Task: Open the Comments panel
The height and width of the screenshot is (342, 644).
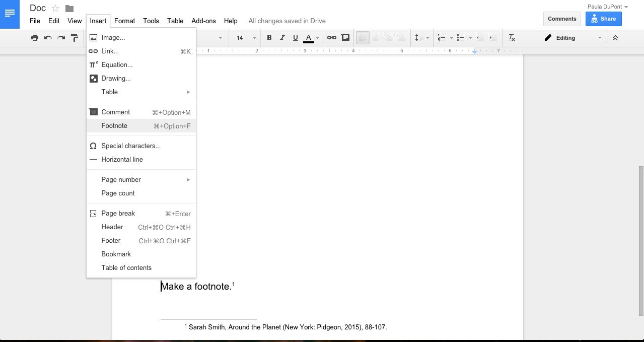Action: pyautogui.click(x=561, y=19)
